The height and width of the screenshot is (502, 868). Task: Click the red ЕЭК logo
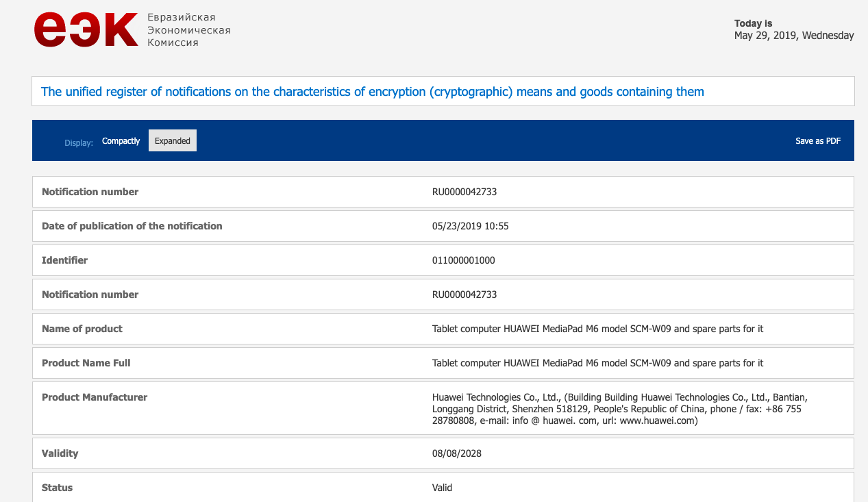pos(86,30)
